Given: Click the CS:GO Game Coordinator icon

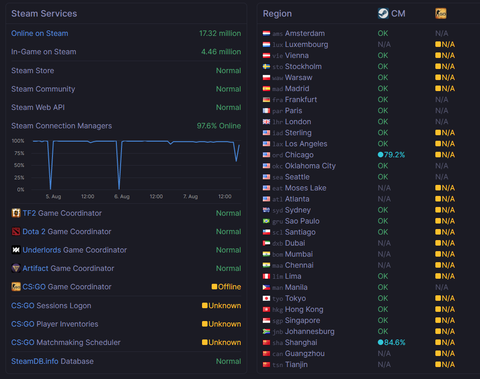Looking at the screenshot, I should click(x=16, y=287).
